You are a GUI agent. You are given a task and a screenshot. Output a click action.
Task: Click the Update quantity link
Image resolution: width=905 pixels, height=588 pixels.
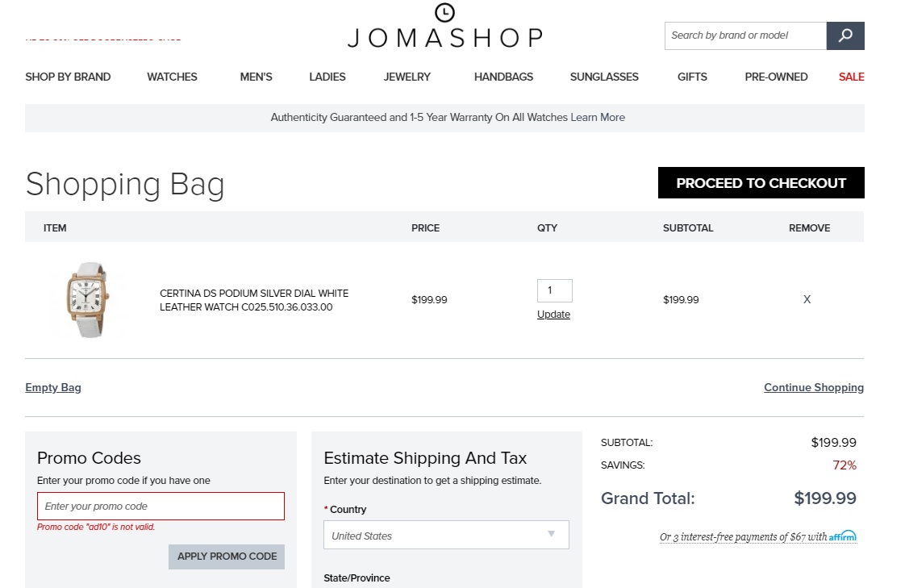[x=553, y=315]
